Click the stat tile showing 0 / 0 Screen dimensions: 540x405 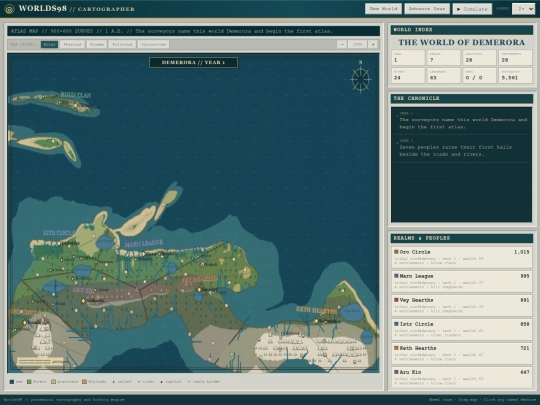479,75
